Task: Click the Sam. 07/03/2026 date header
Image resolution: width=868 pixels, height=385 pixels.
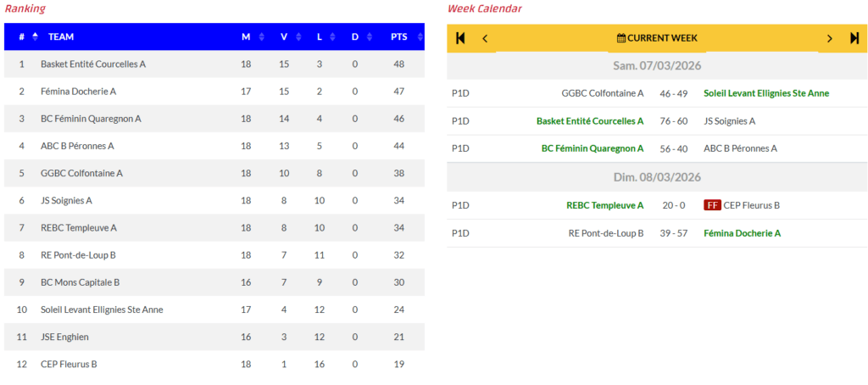Action: 657,66
